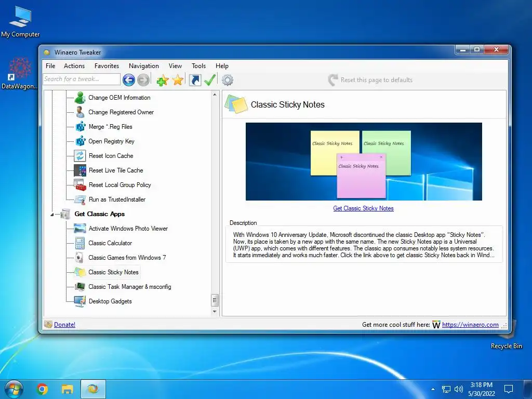Click the Change Registered Owner icon
This screenshot has height=399, width=532.
pyautogui.click(x=80, y=112)
